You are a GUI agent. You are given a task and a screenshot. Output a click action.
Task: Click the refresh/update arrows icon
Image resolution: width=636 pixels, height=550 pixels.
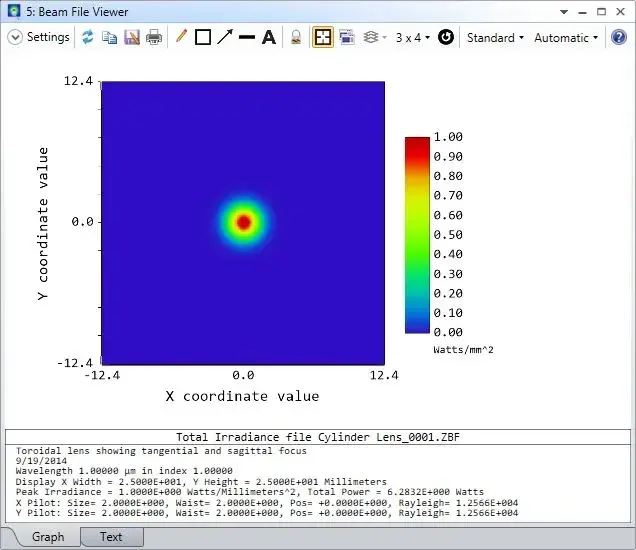click(x=87, y=37)
